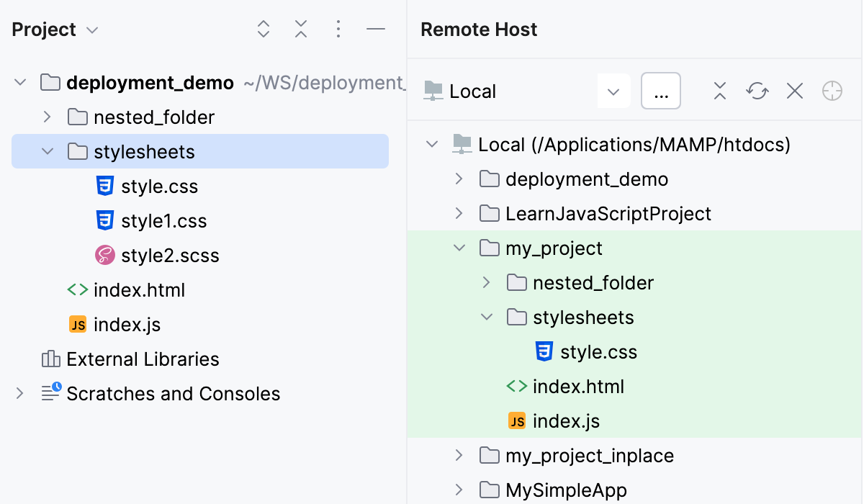Expand nested_folder in Project tree
Screen dimensions: 864x504
tap(47, 117)
